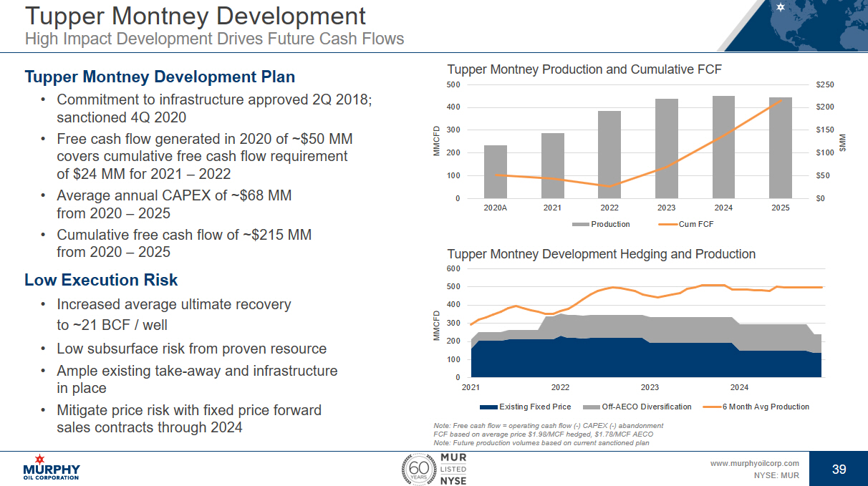Click the 60 Years anniversary emblem
This screenshot has height=486, width=868.
point(417,469)
